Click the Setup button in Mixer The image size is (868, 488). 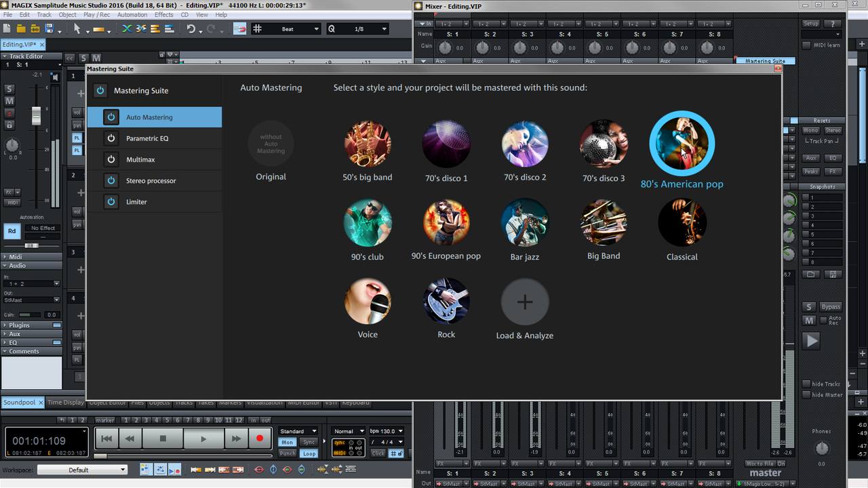(x=811, y=24)
